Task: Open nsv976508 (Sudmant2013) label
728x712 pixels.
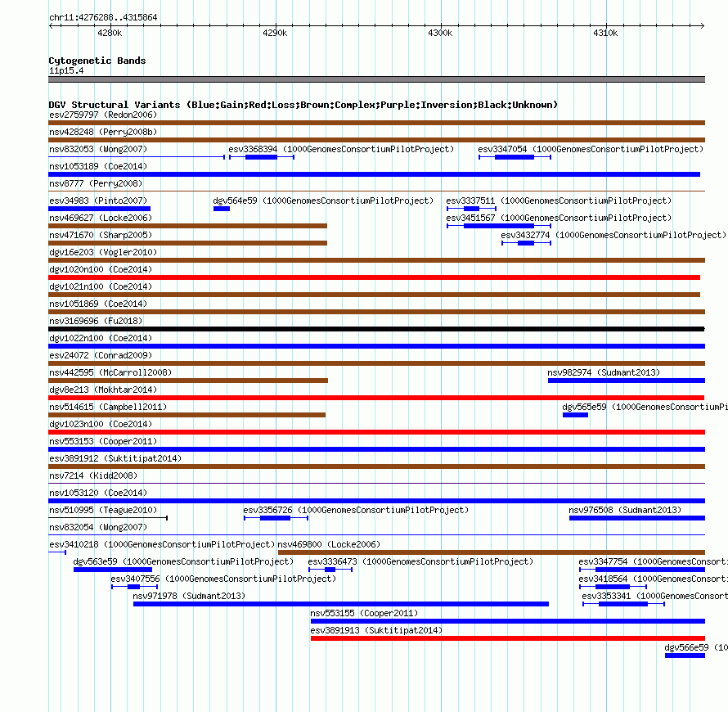Action: (x=625, y=510)
